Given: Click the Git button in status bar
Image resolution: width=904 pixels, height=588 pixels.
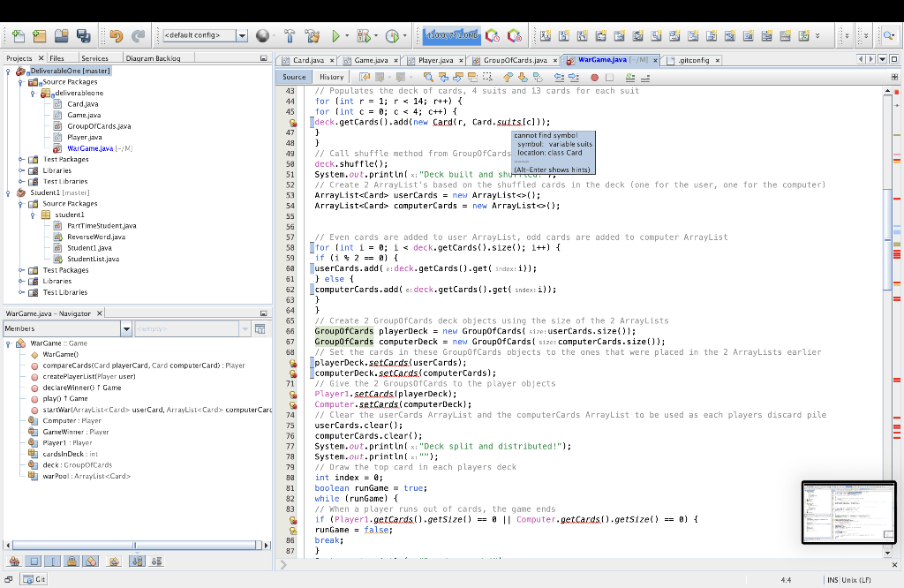Looking at the screenshot, I should click(x=35, y=579).
